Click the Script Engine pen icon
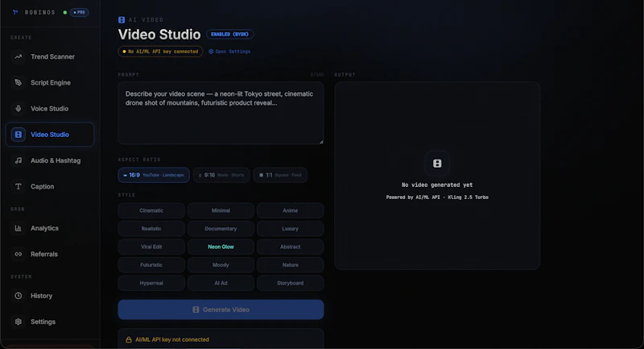Screen dimensions: 644x349 [18, 83]
